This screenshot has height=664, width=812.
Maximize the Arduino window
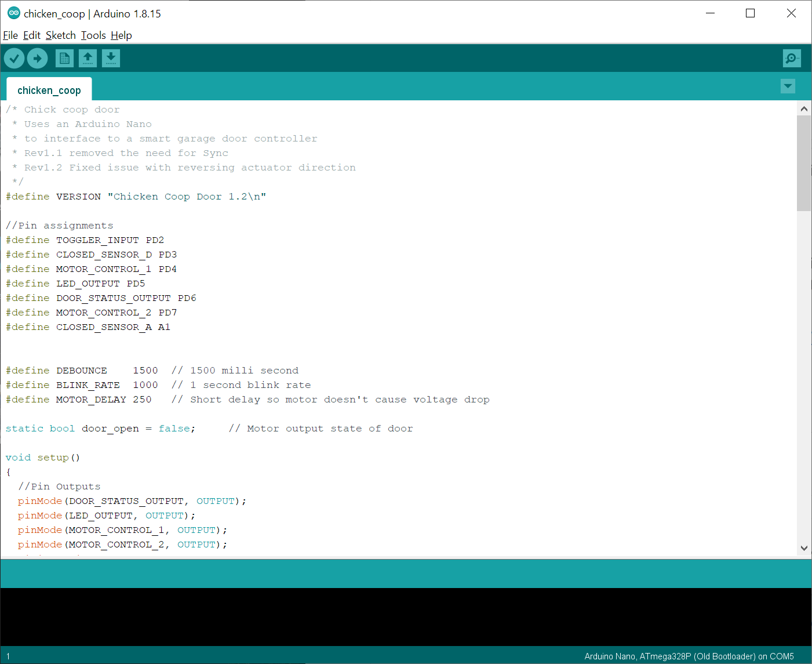click(751, 13)
